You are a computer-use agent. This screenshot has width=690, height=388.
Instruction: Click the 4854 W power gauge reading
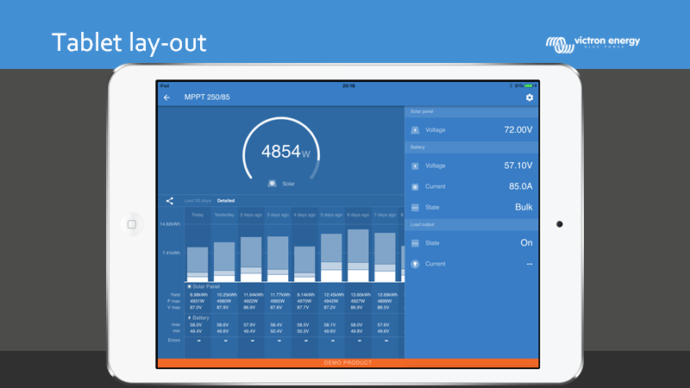(286, 152)
